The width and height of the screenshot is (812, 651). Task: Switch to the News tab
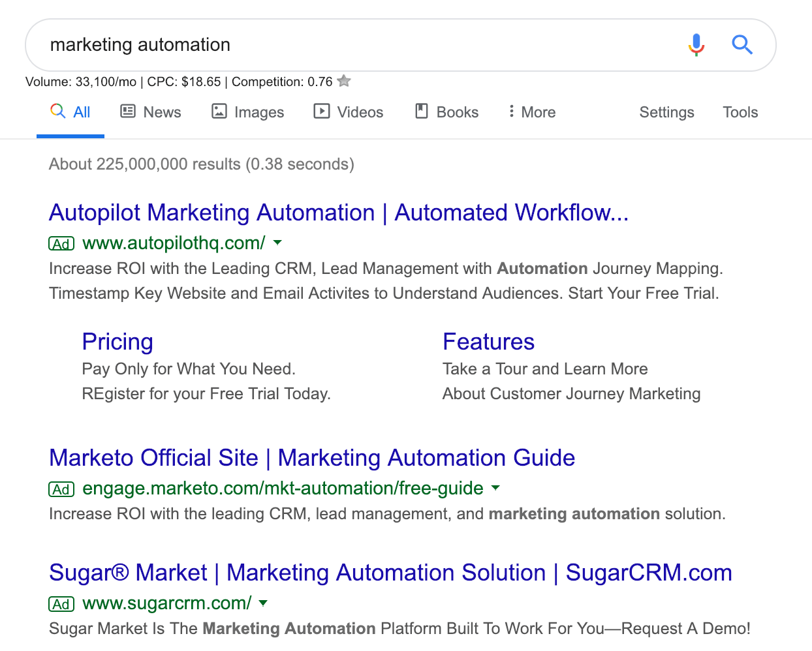[151, 112]
